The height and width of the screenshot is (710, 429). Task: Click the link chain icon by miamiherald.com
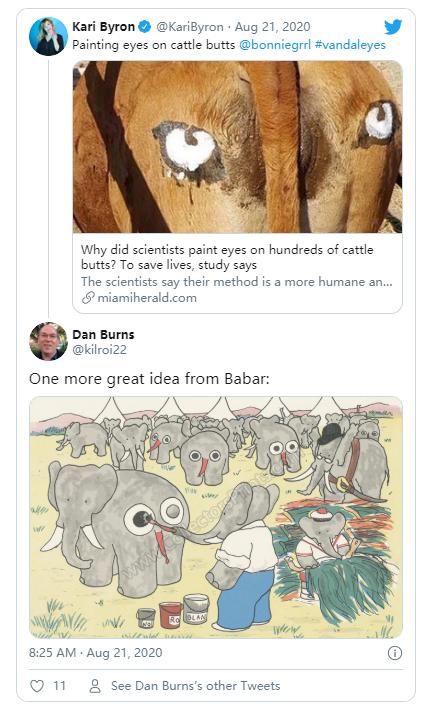[x=88, y=297]
